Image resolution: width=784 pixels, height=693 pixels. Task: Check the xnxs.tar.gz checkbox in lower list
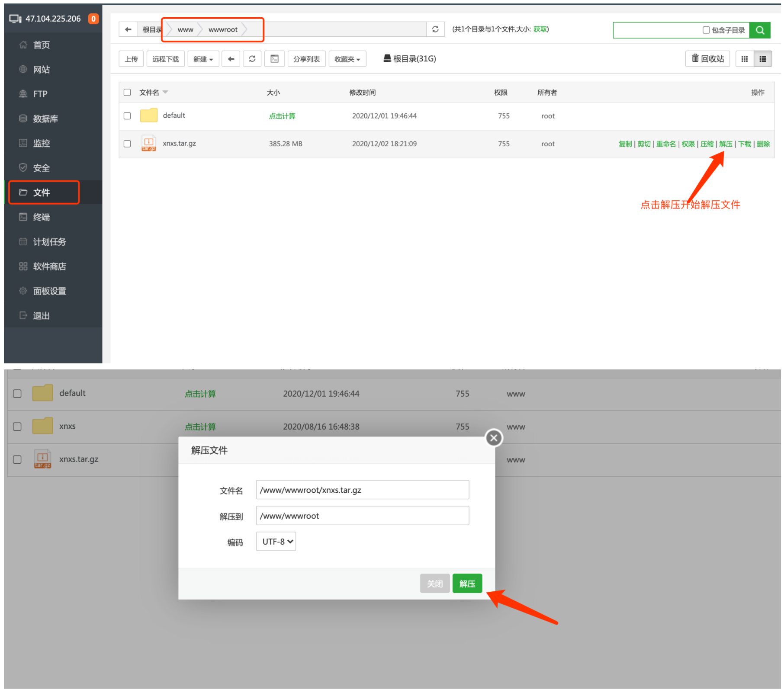[x=17, y=459]
